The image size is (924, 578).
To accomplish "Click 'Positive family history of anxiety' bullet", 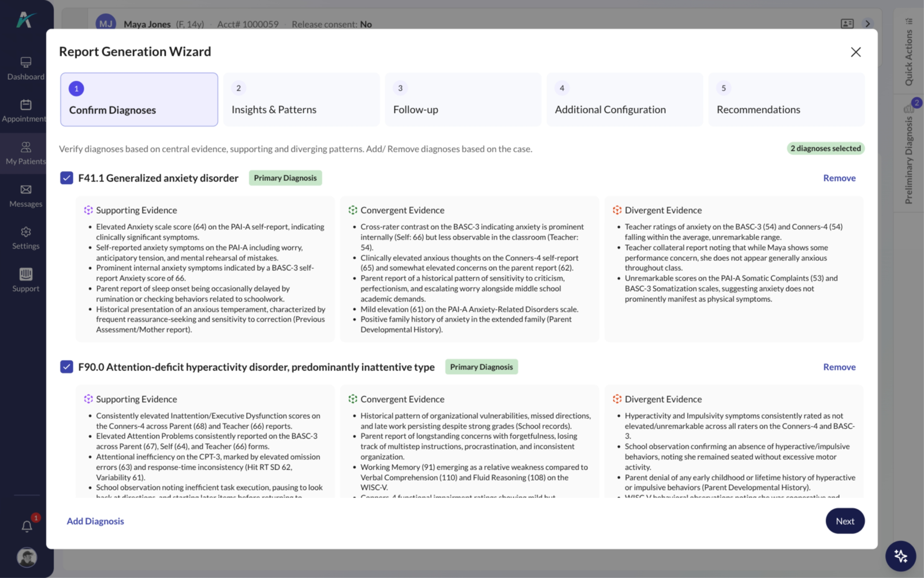I will [466, 324].
